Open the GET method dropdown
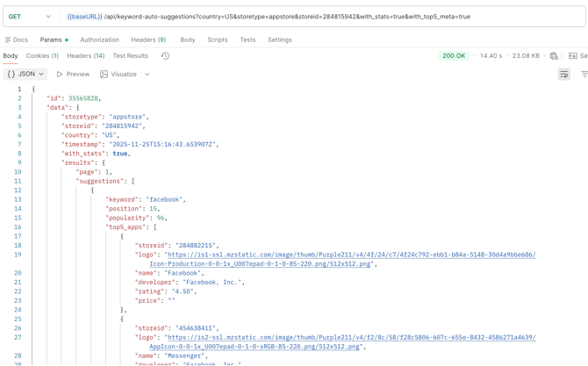 pos(30,17)
